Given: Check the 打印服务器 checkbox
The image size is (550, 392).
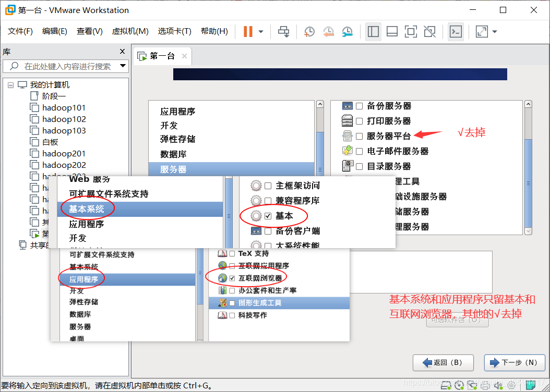Looking at the screenshot, I should (x=359, y=121).
